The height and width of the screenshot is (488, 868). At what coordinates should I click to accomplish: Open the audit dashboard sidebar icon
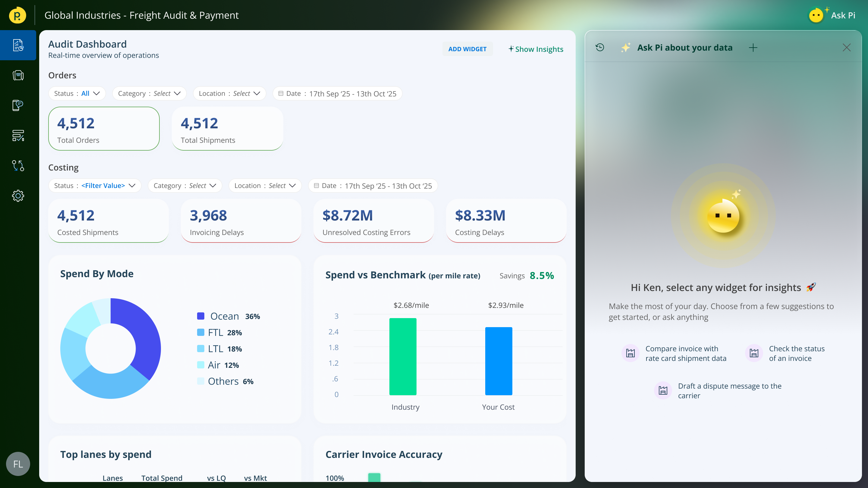click(18, 45)
